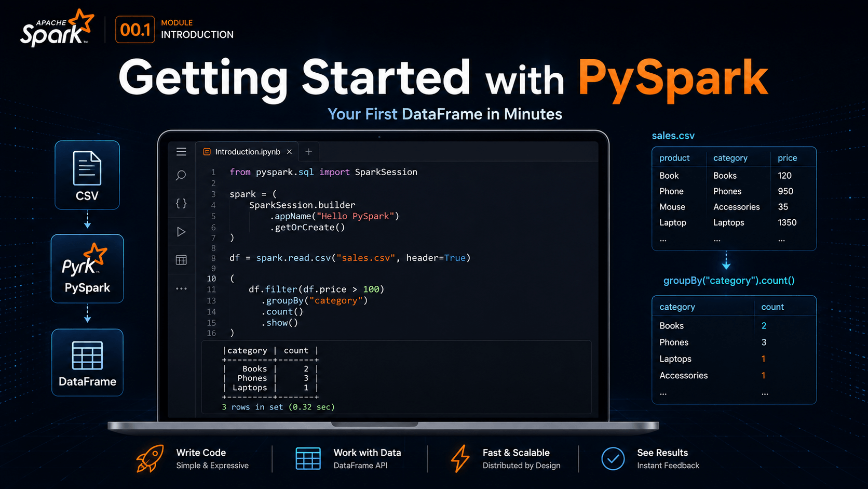
Task: Click the Distributed by Design caption
Action: [521, 466]
